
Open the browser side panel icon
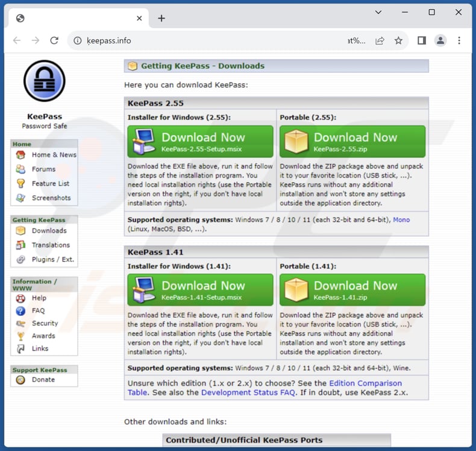(422, 40)
